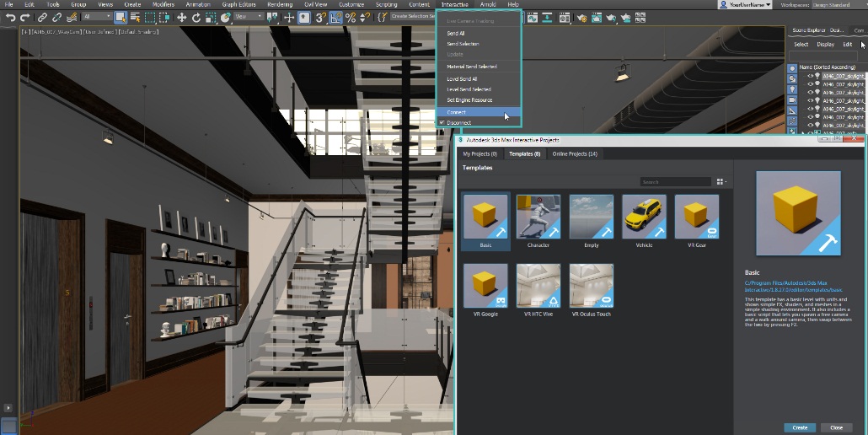
Task: Expand the YourUserName account dropdown
Action: [x=747, y=4]
